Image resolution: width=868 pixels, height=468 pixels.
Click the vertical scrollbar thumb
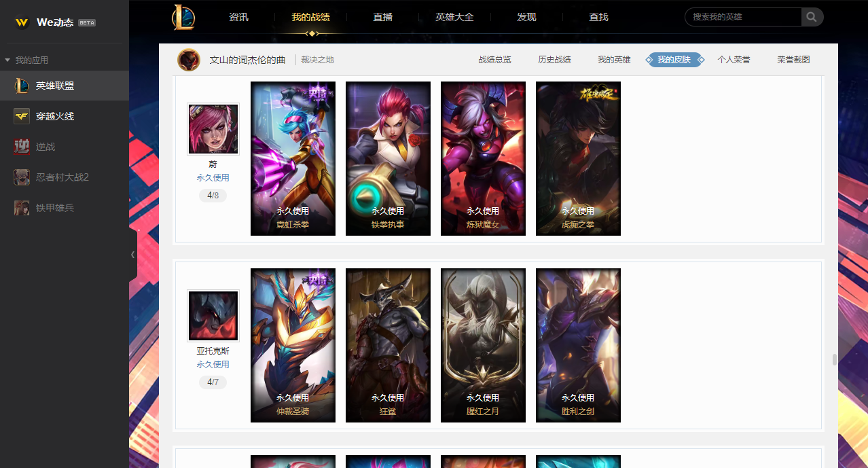[x=835, y=359]
